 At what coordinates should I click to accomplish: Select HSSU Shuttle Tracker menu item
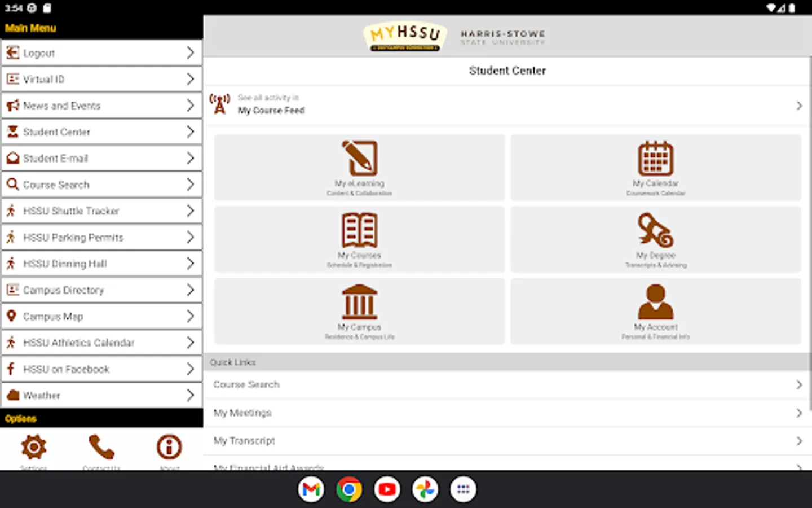pos(101,211)
